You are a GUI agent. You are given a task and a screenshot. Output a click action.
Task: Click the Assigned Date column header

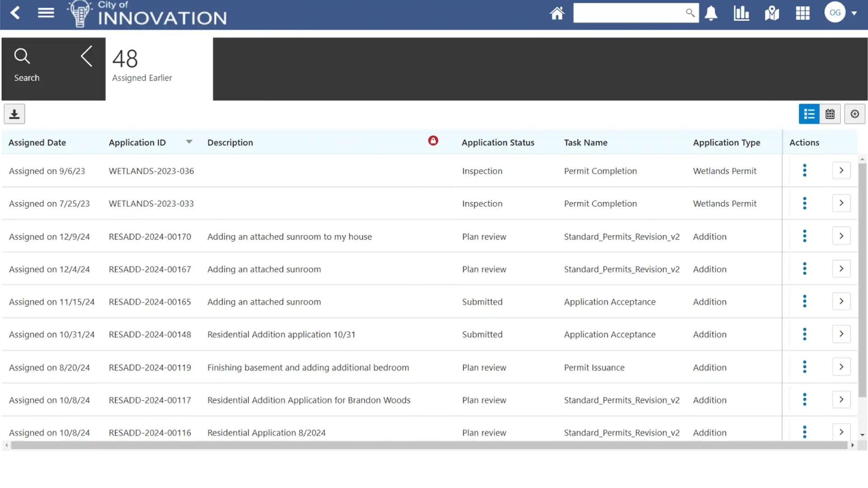[x=37, y=142]
